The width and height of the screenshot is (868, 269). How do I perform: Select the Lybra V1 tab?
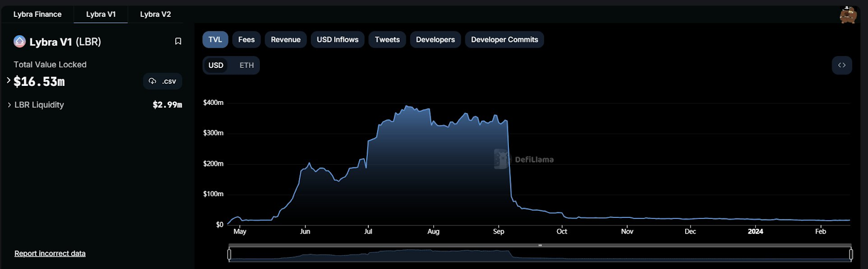pos(101,14)
